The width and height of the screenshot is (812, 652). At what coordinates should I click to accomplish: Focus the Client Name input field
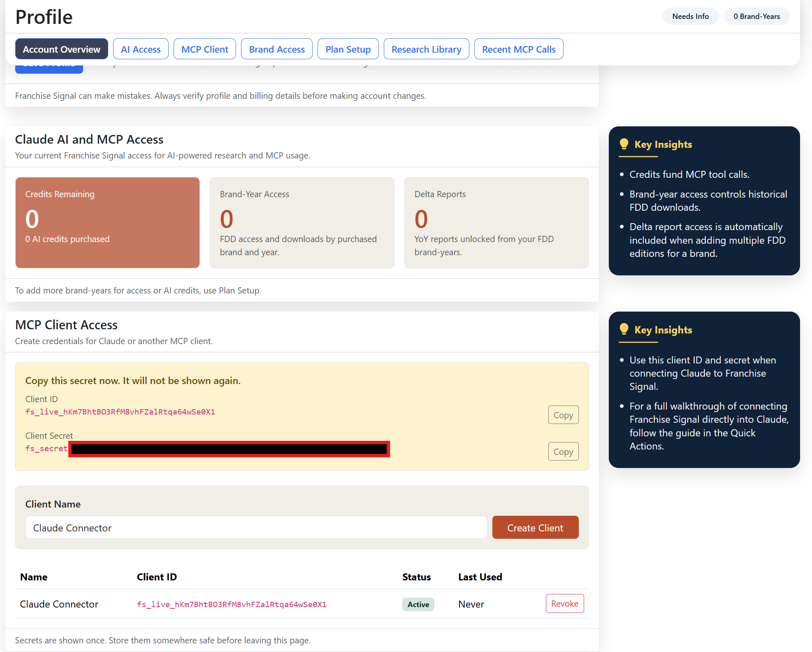pos(256,527)
